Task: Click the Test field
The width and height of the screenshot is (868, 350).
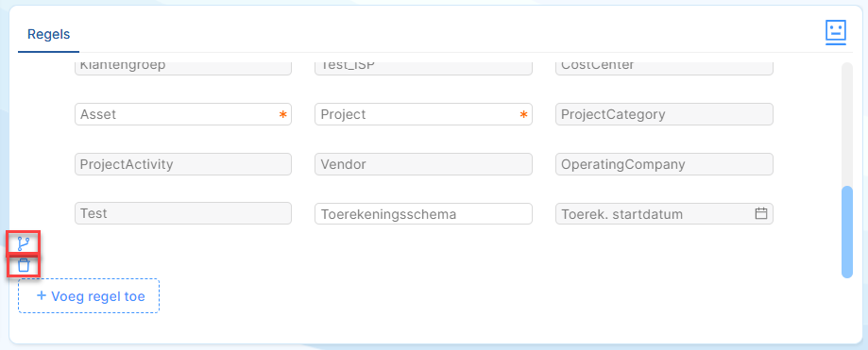Action: click(183, 213)
